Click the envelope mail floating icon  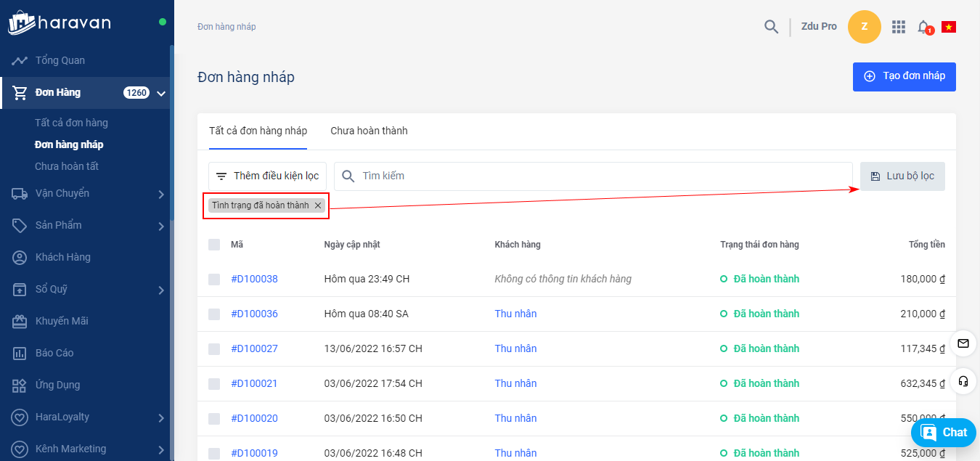point(963,343)
